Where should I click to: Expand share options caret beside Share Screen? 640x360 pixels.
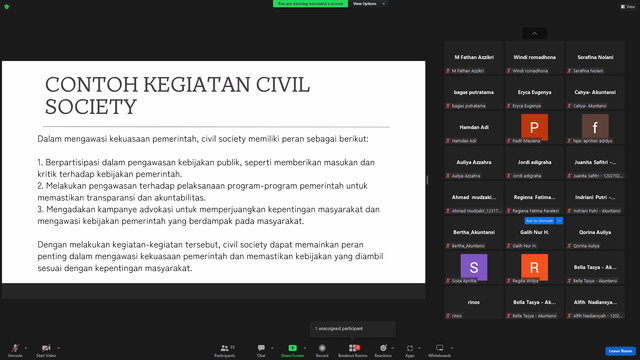304,348
